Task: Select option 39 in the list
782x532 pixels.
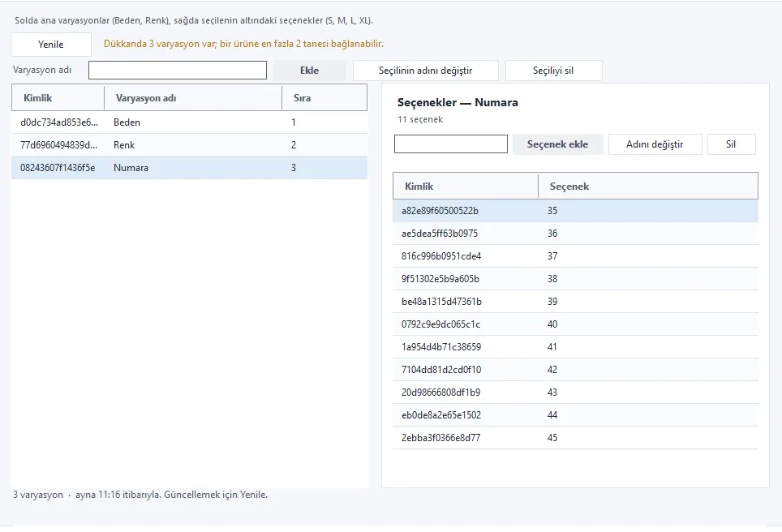Action: [x=575, y=301]
